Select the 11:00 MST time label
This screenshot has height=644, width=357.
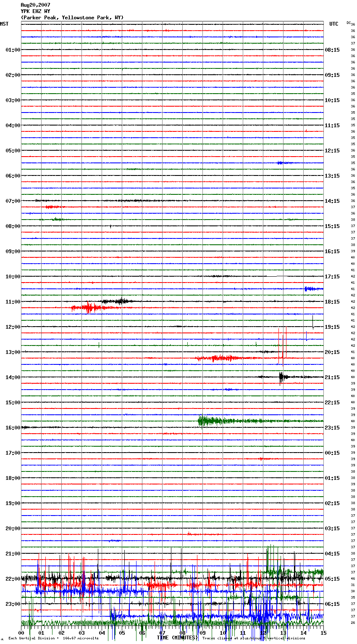[x=13, y=302]
